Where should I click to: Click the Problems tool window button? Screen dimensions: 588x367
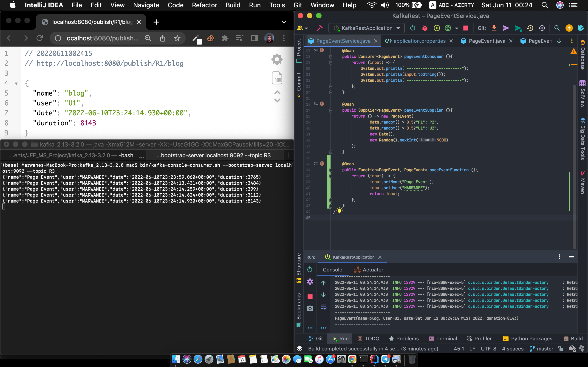pos(404,339)
